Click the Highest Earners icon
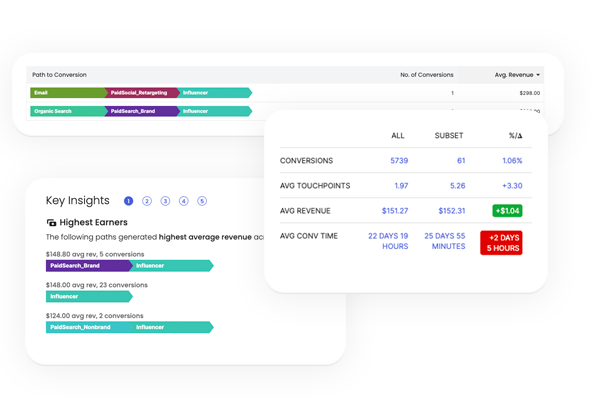Image resolution: width=600 pixels, height=400 pixels. click(x=51, y=222)
